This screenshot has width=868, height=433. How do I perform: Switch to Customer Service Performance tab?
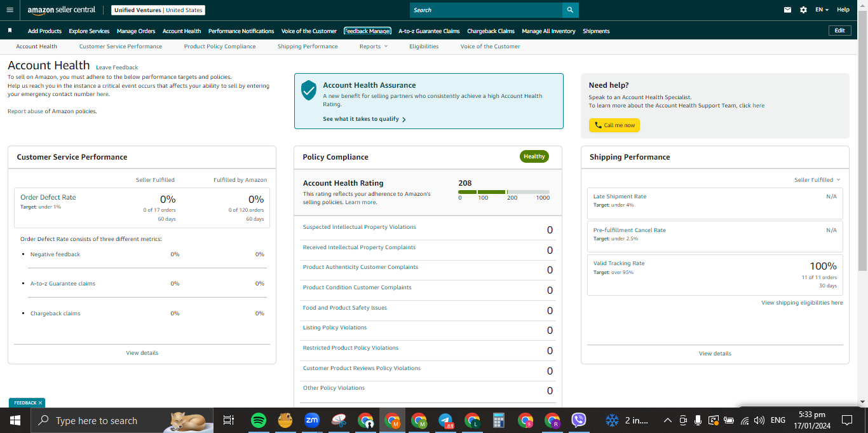[121, 46]
